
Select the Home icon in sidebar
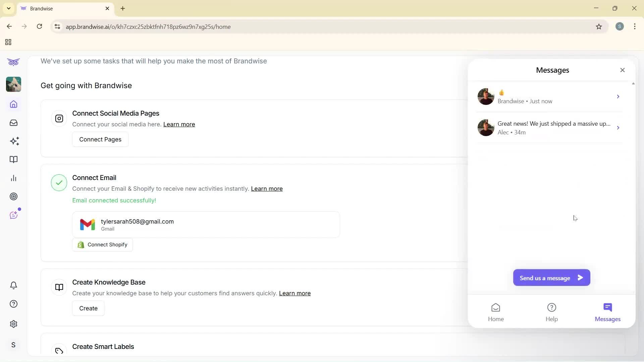13,104
